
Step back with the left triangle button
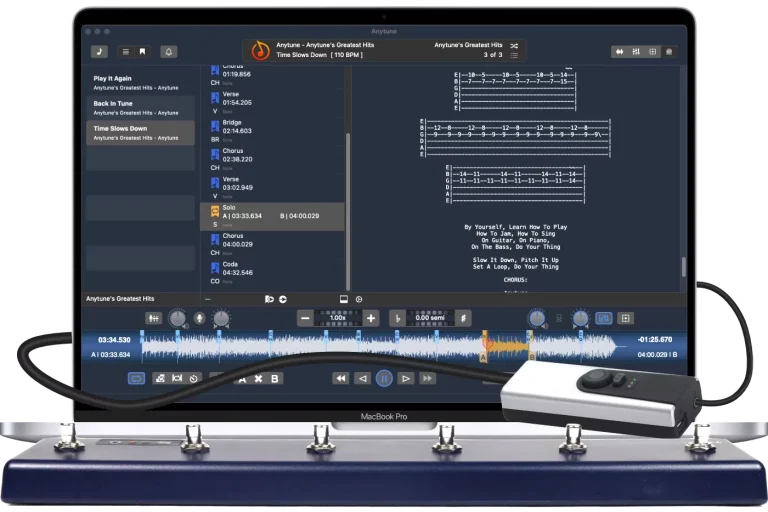coord(362,378)
